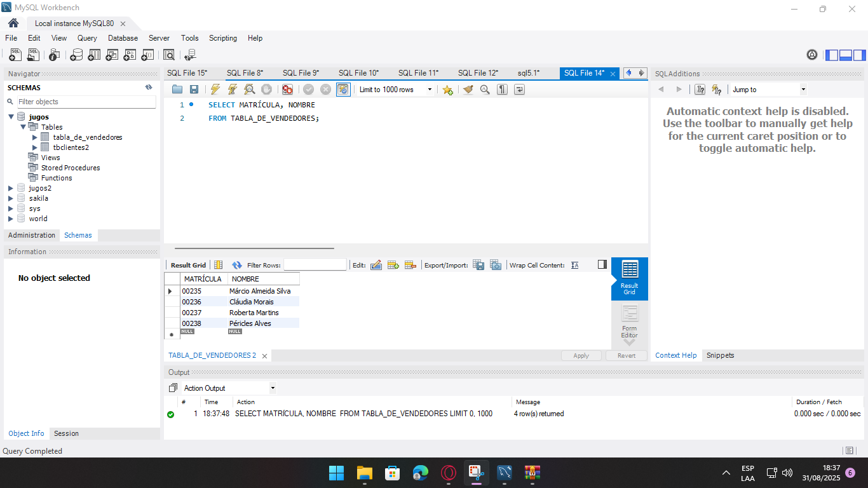Expand the tabla_de_vendedores table
The width and height of the screenshot is (868, 488).
click(35, 137)
